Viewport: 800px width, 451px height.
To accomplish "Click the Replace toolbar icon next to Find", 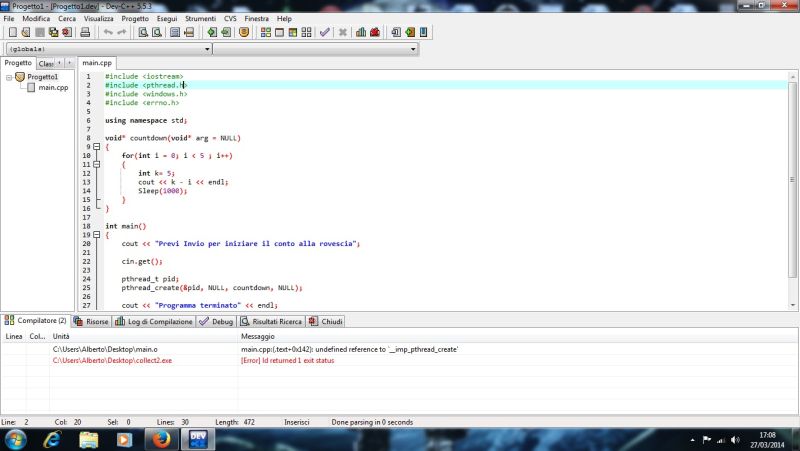I will click(x=157, y=32).
